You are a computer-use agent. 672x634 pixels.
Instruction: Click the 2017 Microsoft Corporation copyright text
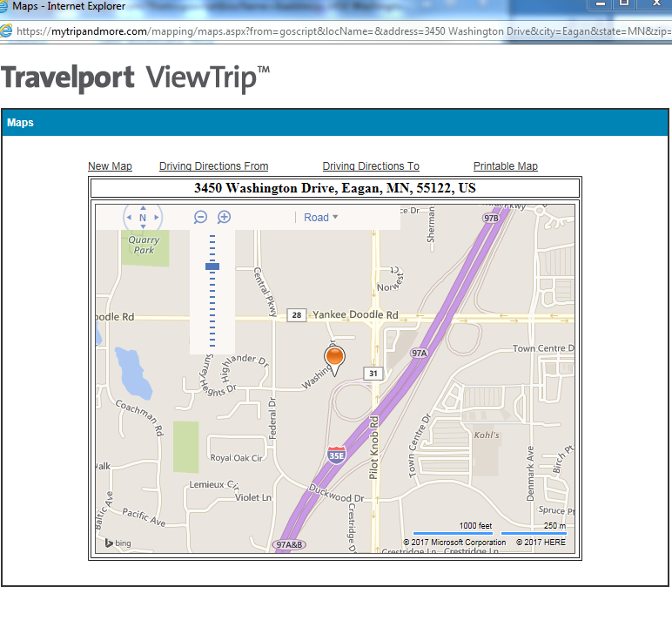454,543
